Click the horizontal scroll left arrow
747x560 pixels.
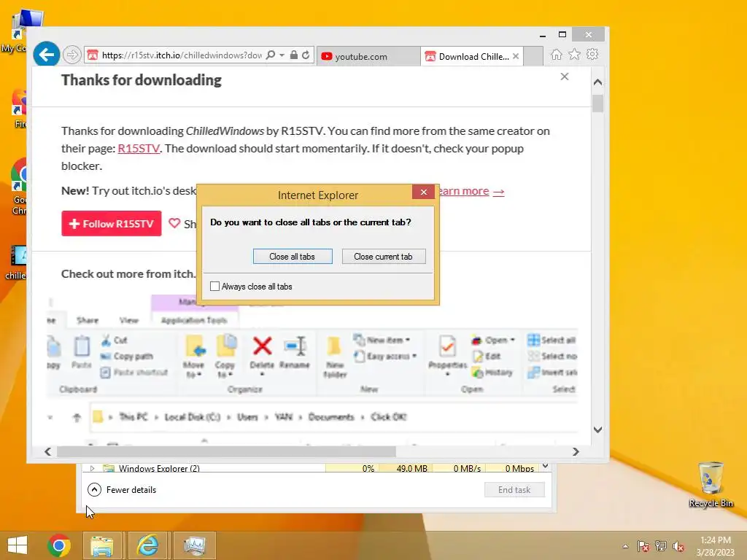[47, 451]
